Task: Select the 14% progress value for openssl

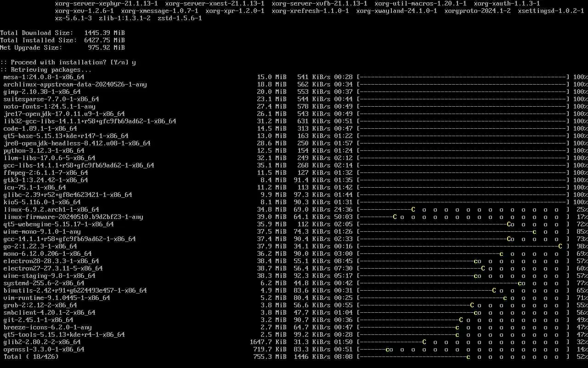Action: [582, 350]
